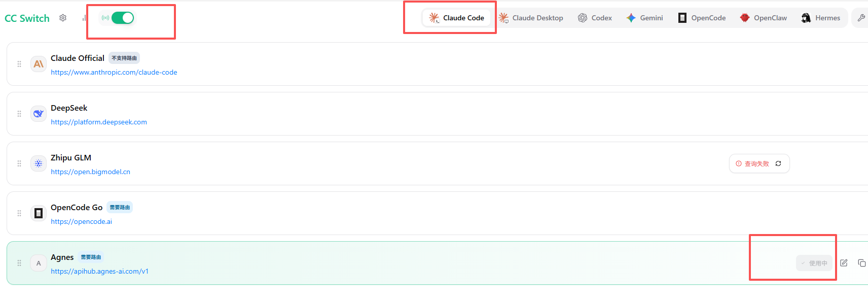This screenshot has height=298, width=868.
Task: Click the broadcast signal icon beside the switch
Action: coord(105,18)
